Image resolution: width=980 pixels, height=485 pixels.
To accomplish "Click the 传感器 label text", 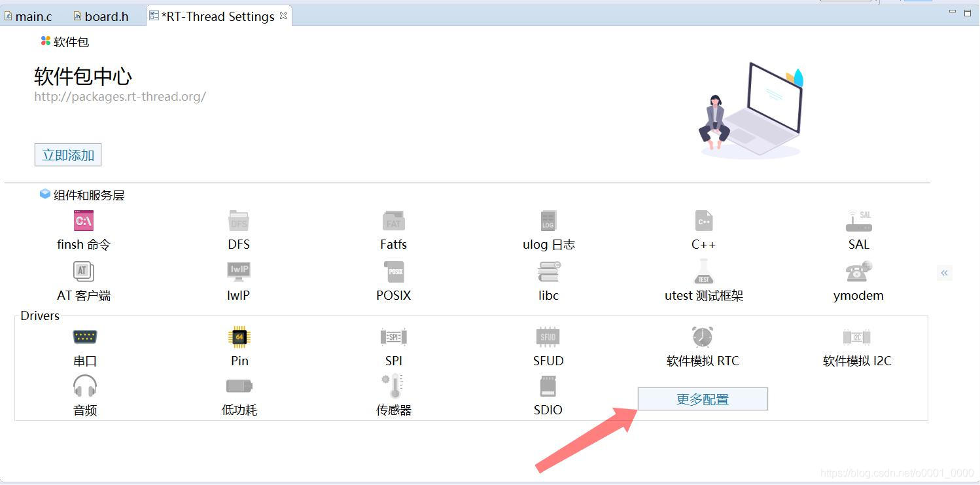I will point(394,410).
